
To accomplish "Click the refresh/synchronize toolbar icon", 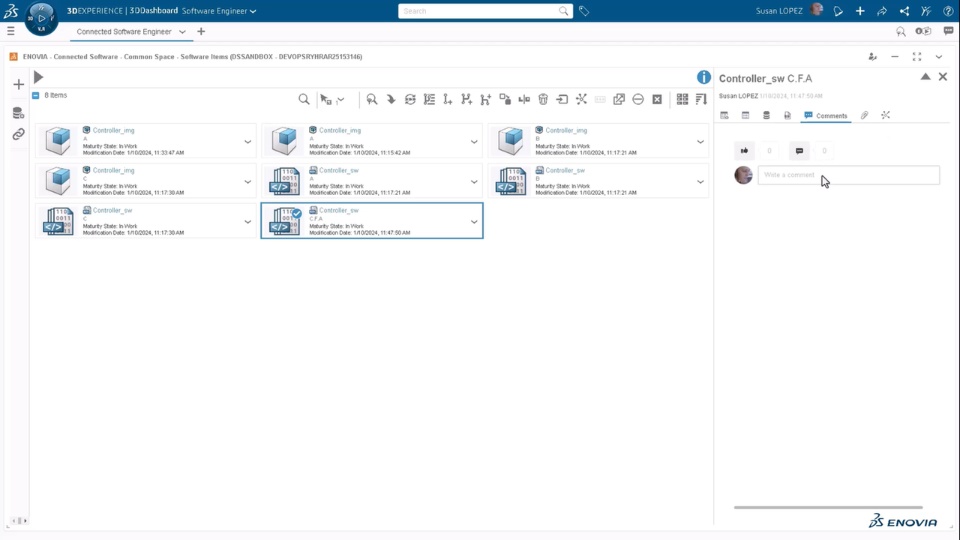I will 410,99.
